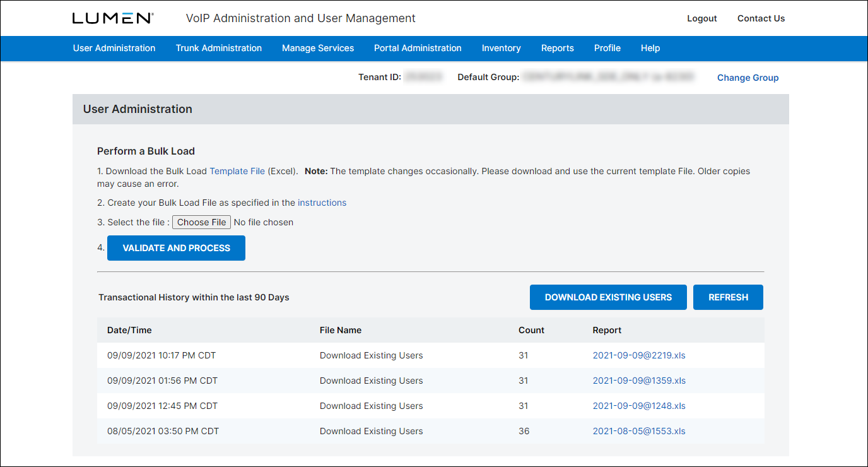Click the Choose File button
Viewport: 868px width, 467px height.
201,222
